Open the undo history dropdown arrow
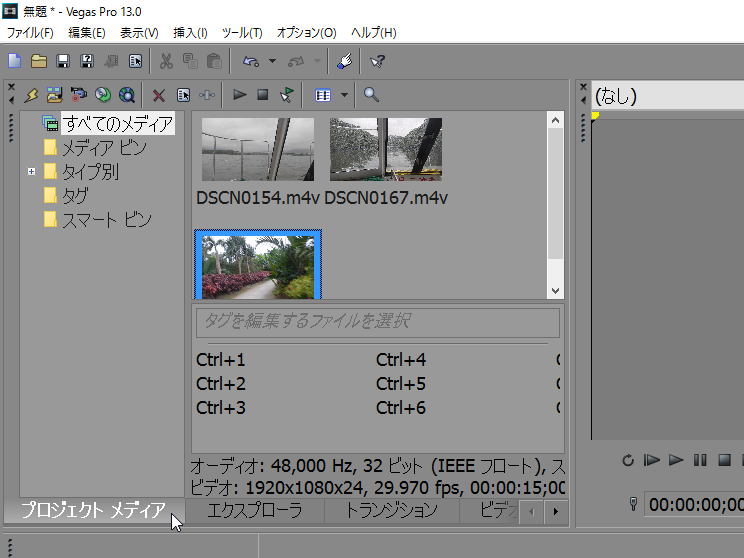This screenshot has height=558, width=744. (272, 61)
